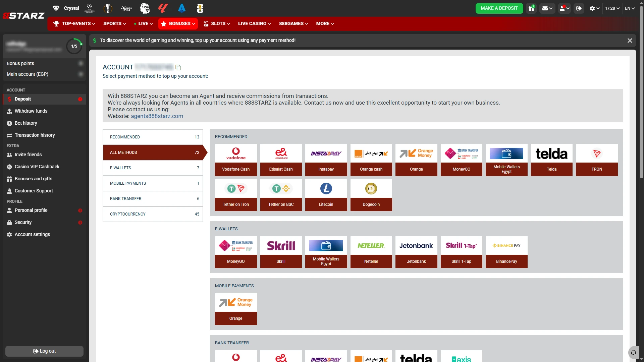Choose Vodafone Cash payment method

click(x=236, y=160)
